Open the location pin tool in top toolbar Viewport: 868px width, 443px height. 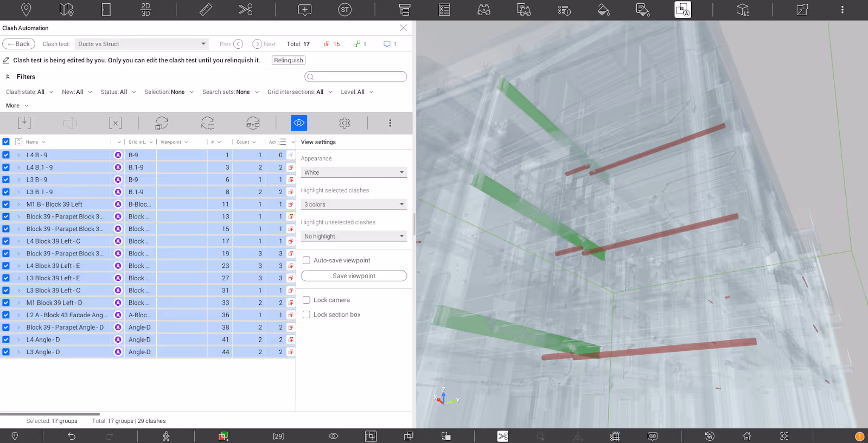click(25, 9)
